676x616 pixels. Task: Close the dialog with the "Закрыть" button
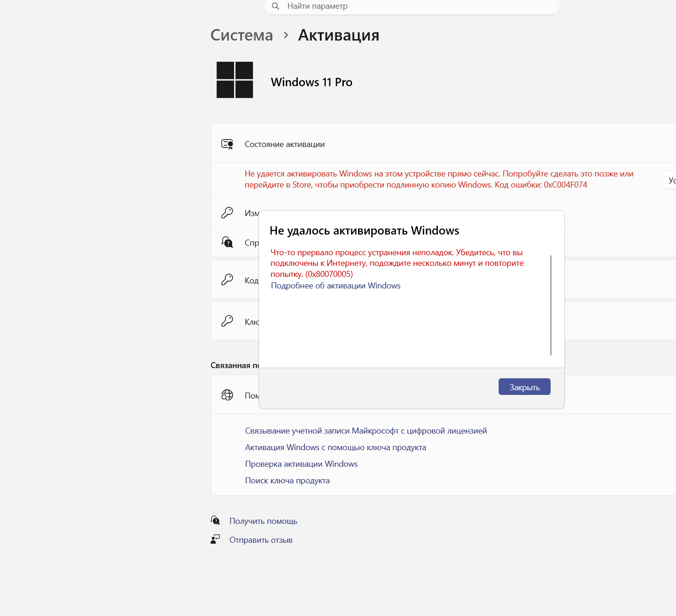coord(524,387)
